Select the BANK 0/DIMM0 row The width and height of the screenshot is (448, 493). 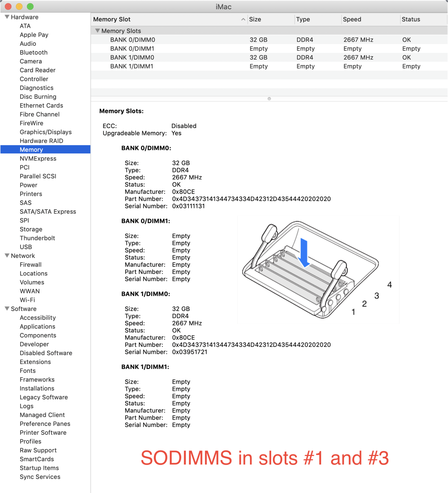click(x=269, y=40)
